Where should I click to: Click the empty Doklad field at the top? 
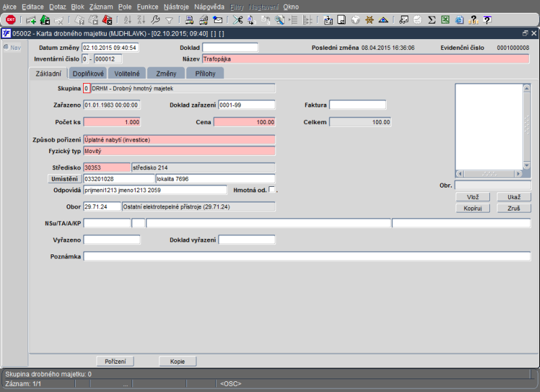coord(230,47)
